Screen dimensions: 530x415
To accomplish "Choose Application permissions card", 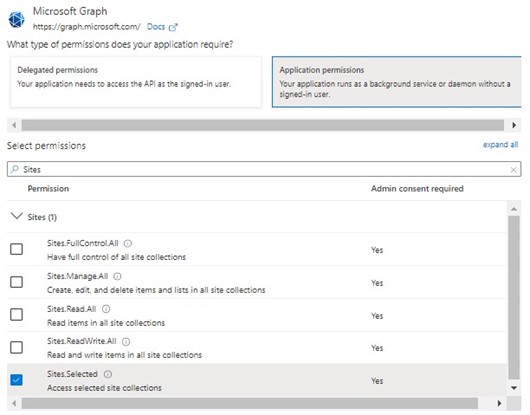I will coord(396,82).
